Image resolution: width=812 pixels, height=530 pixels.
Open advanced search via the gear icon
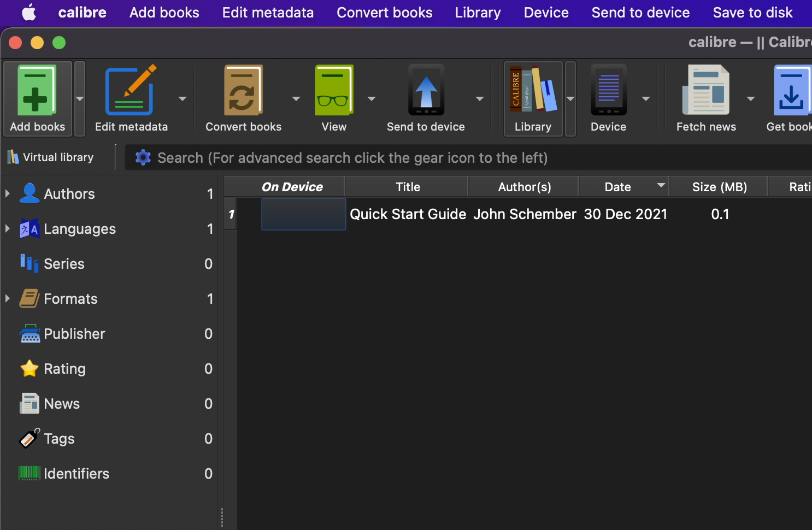pyautogui.click(x=143, y=157)
